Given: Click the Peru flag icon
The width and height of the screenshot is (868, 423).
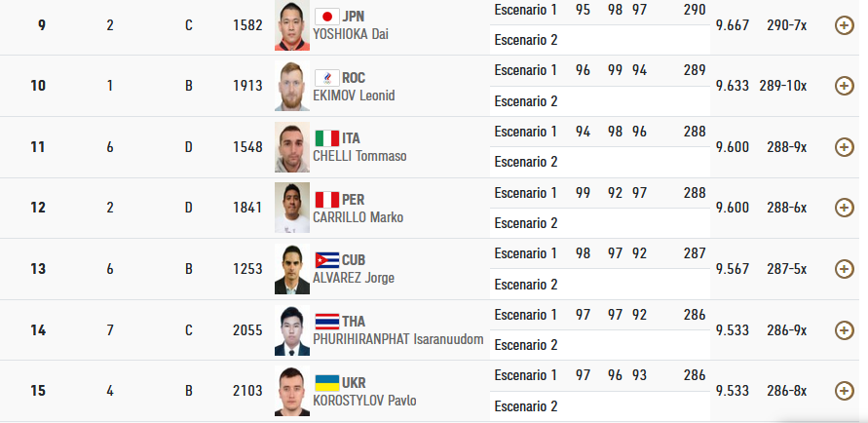Looking at the screenshot, I should tap(326, 200).
